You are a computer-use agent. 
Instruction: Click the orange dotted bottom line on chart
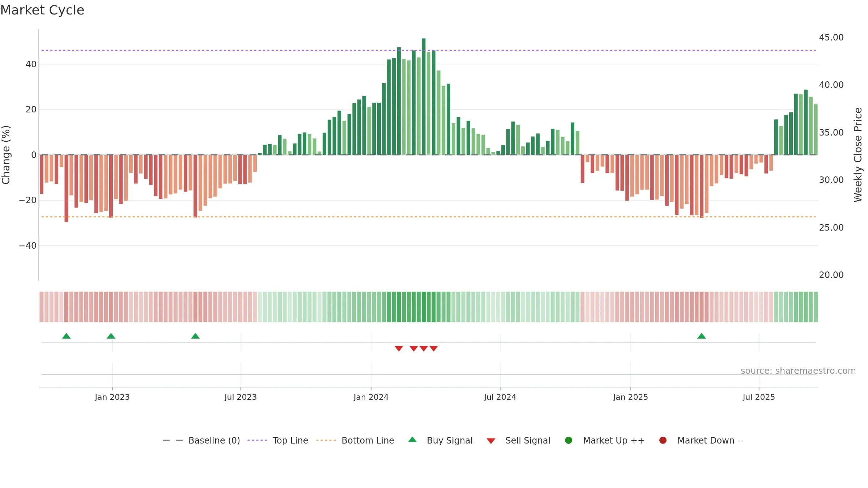(429, 217)
